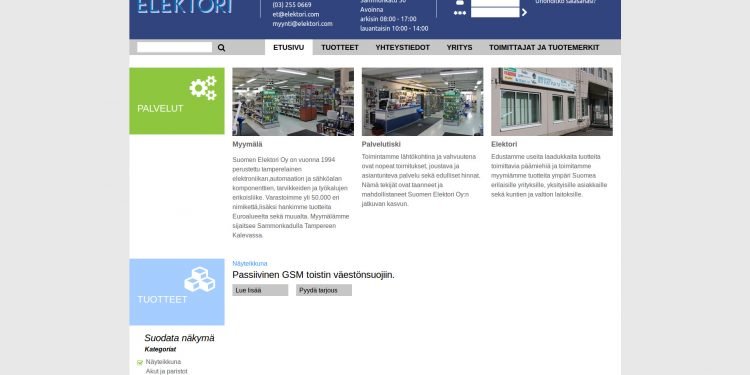Click the gears icon in Palvelut tile

pyautogui.click(x=203, y=88)
